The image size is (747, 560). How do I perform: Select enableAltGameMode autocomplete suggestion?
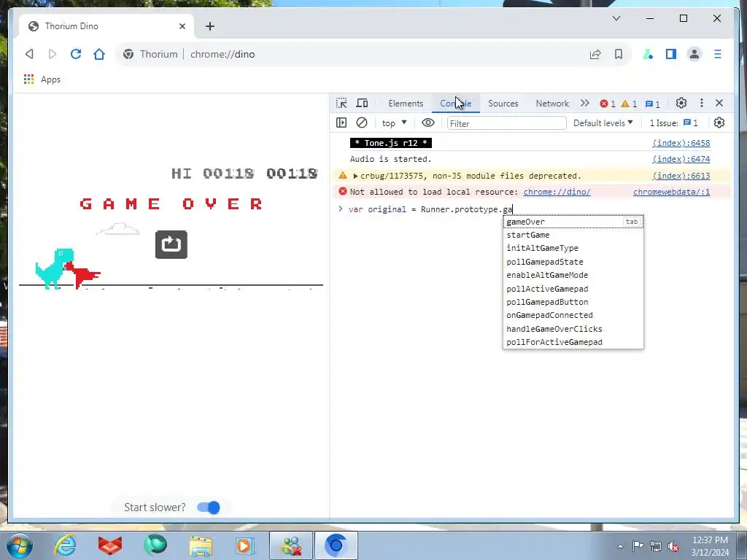pos(573,275)
